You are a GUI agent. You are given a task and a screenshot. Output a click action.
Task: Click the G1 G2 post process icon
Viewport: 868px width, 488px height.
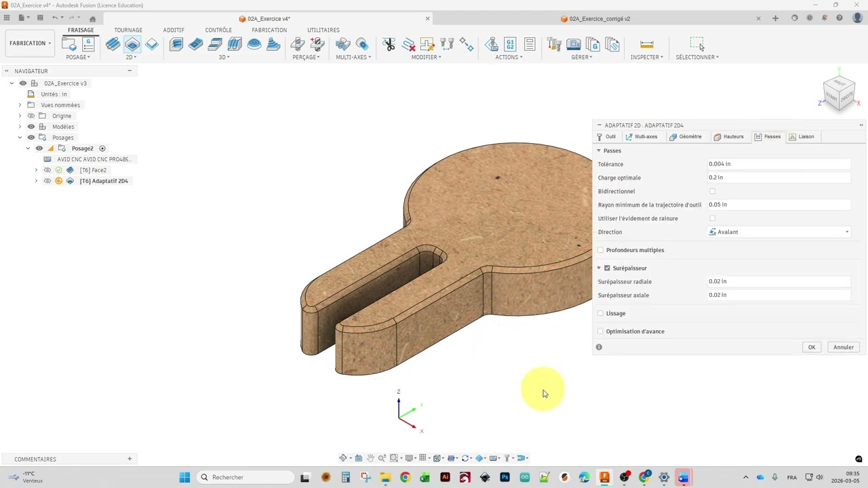coord(510,44)
